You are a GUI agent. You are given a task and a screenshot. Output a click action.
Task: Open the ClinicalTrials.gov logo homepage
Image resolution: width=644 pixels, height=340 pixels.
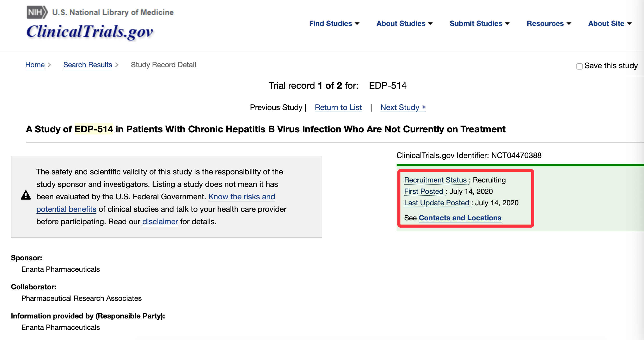tap(90, 32)
